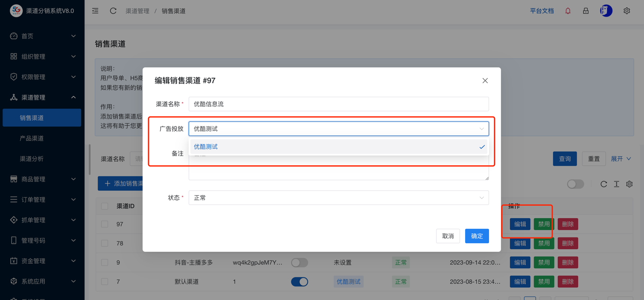The width and height of the screenshot is (644, 300).
Task: Open the 平台文档 link
Action: (542, 11)
